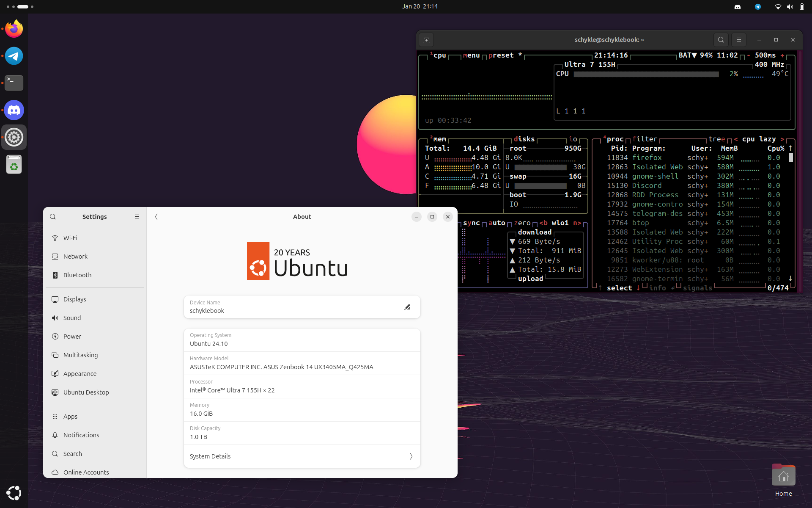Open Notifications settings
Viewport: 812px width, 508px height.
95,435
